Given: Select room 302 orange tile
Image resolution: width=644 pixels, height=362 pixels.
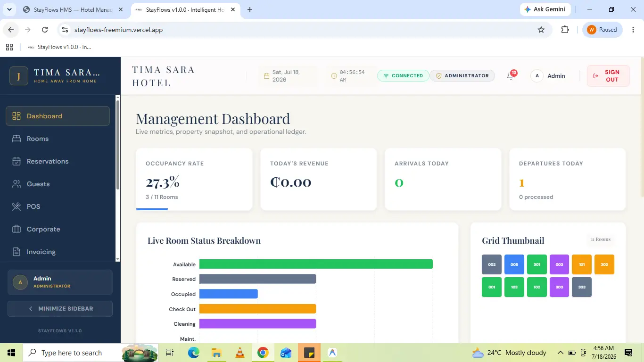Looking at the screenshot, I should [604, 264].
